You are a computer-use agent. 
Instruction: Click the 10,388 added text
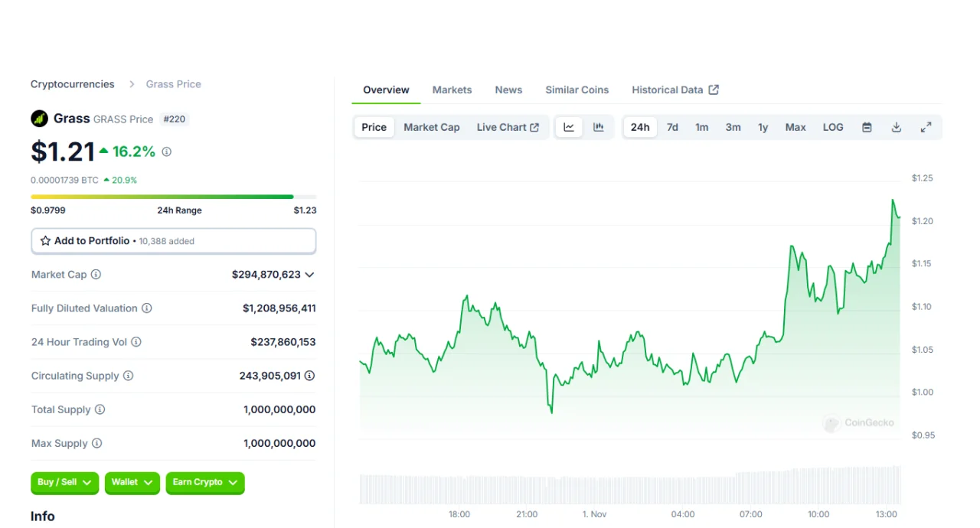(x=166, y=241)
